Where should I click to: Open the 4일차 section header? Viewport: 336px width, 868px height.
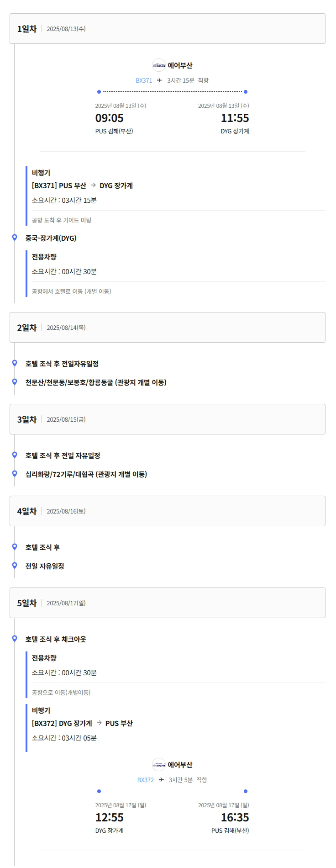coord(168,511)
